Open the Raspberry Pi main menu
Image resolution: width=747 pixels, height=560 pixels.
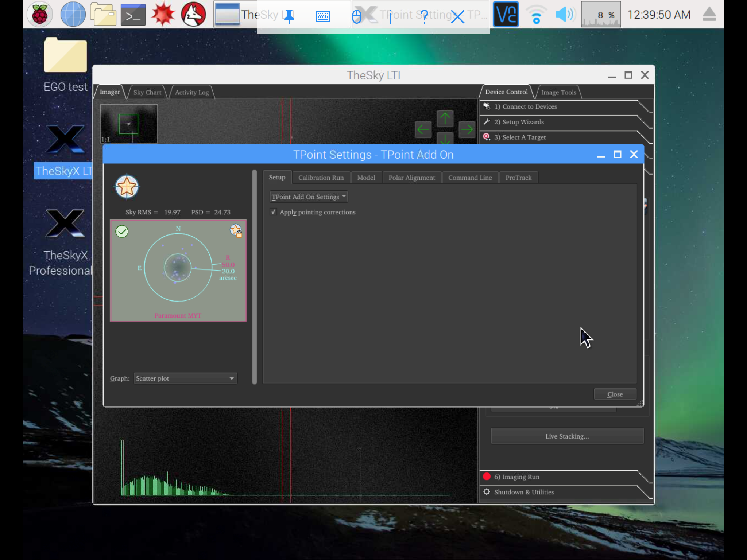[x=40, y=15]
